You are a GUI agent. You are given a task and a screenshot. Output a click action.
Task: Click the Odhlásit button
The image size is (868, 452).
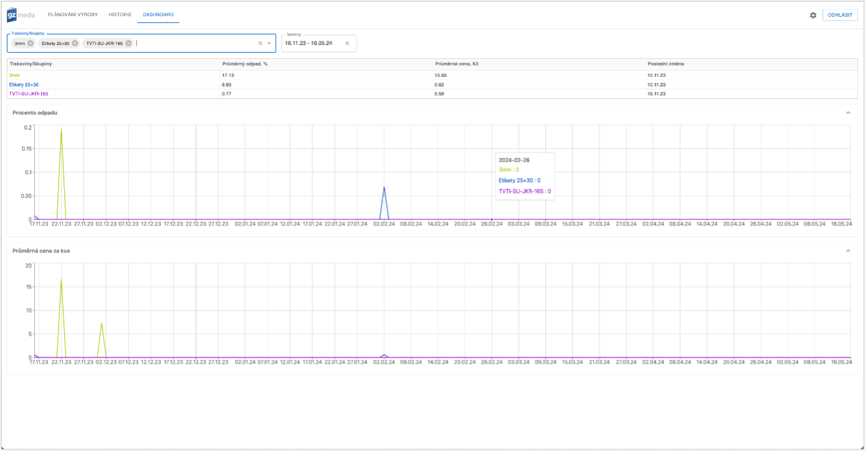(x=840, y=15)
